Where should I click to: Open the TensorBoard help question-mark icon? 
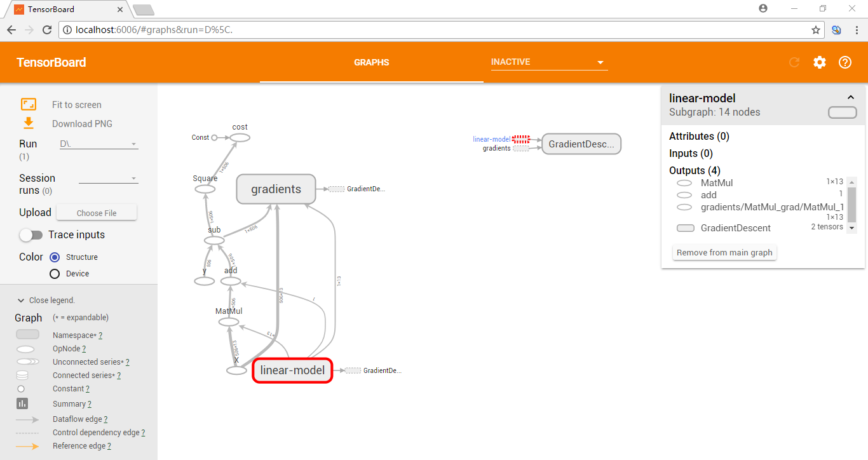(845, 62)
